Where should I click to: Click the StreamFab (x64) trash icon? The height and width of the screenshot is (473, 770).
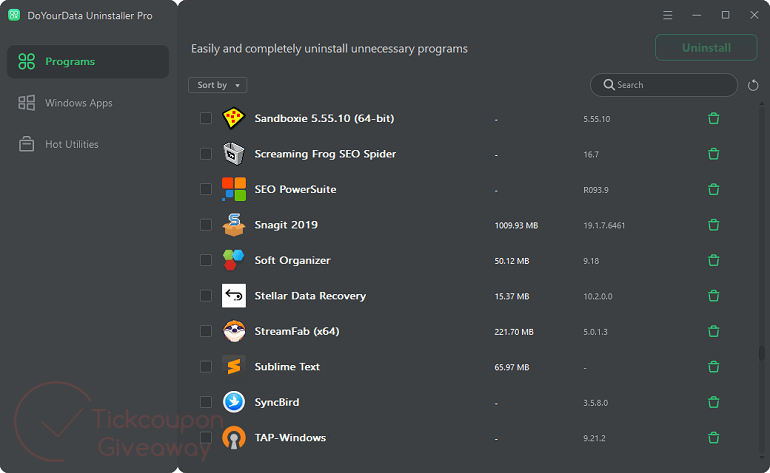(714, 331)
